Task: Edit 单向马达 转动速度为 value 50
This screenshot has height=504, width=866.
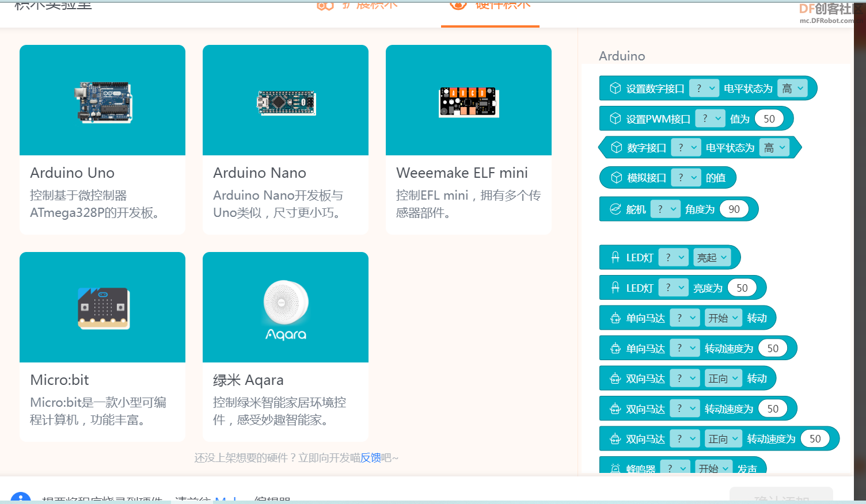Action: (773, 348)
